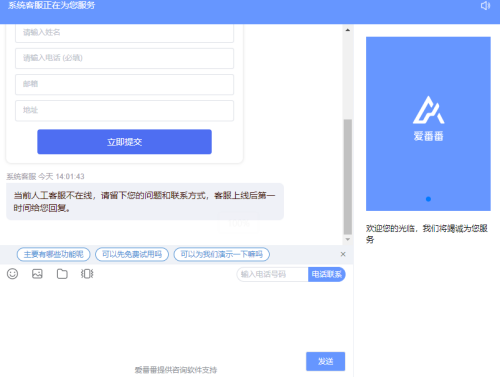Click the name input field

point(124,33)
